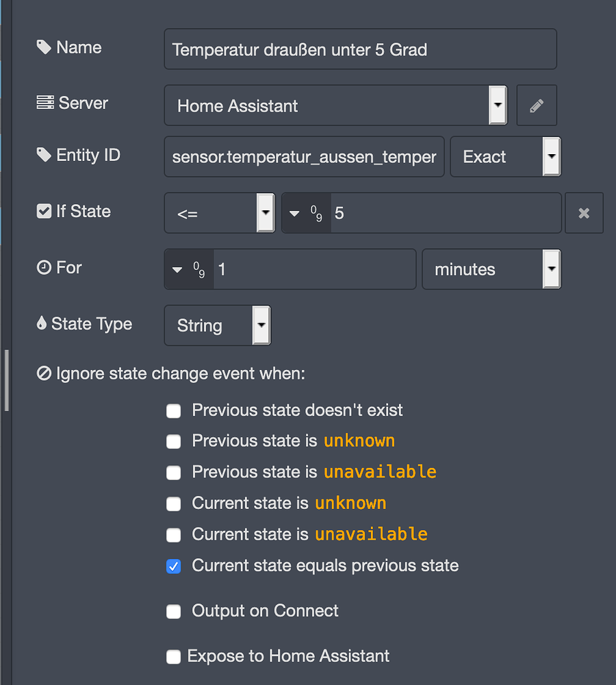
Task: Open the value type selector in If State field
Action: tap(306, 212)
